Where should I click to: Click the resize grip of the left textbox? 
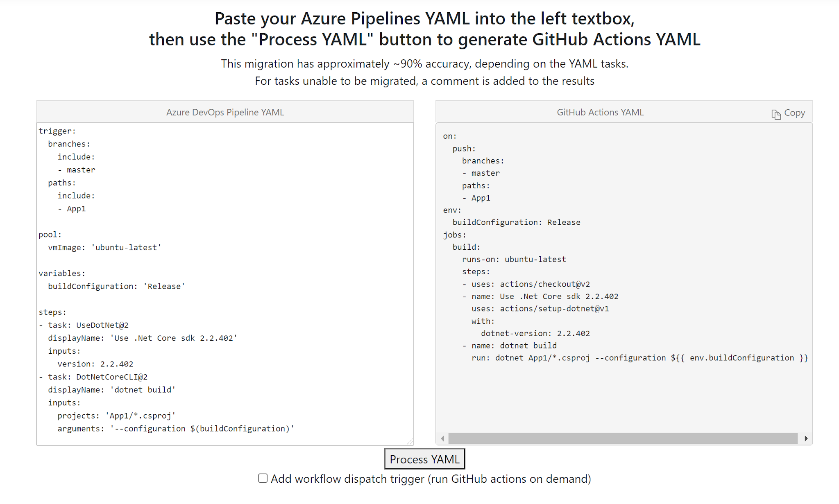(410, 441)
